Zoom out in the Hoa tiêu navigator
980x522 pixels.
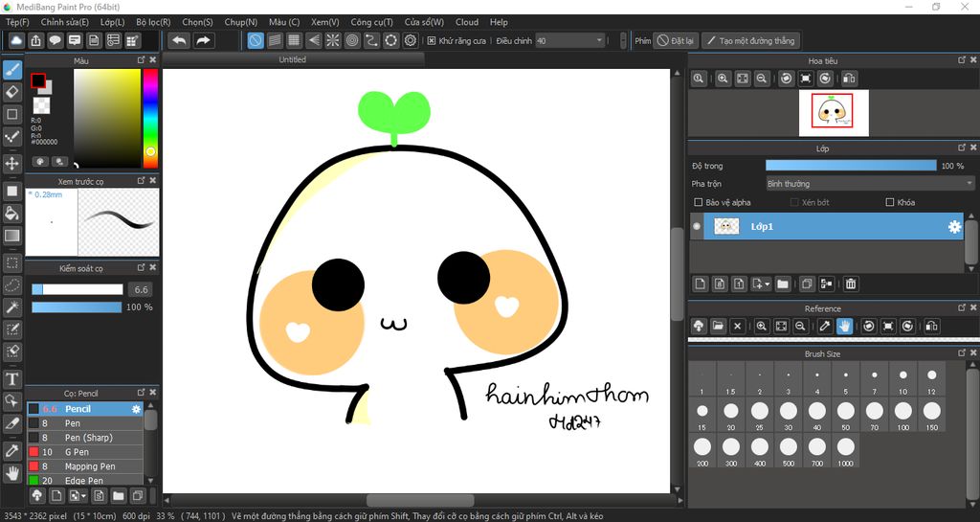tap(761, 79)
